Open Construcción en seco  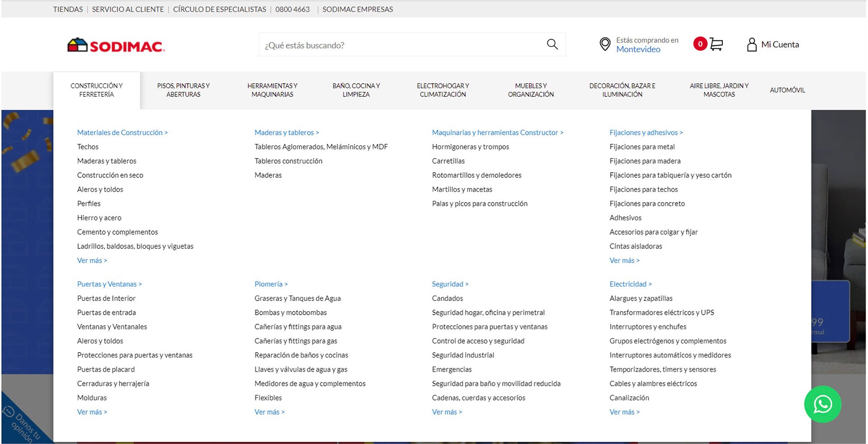click(x=110, y=175)
